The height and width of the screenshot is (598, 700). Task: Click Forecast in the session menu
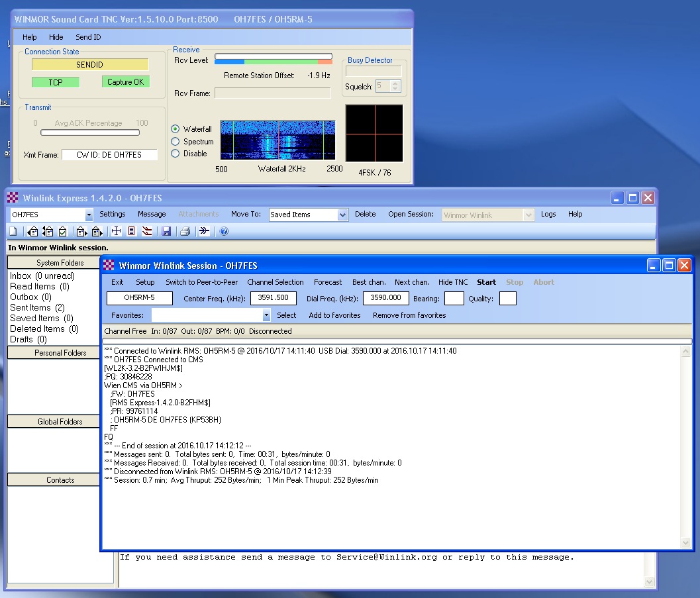point(328,282)
